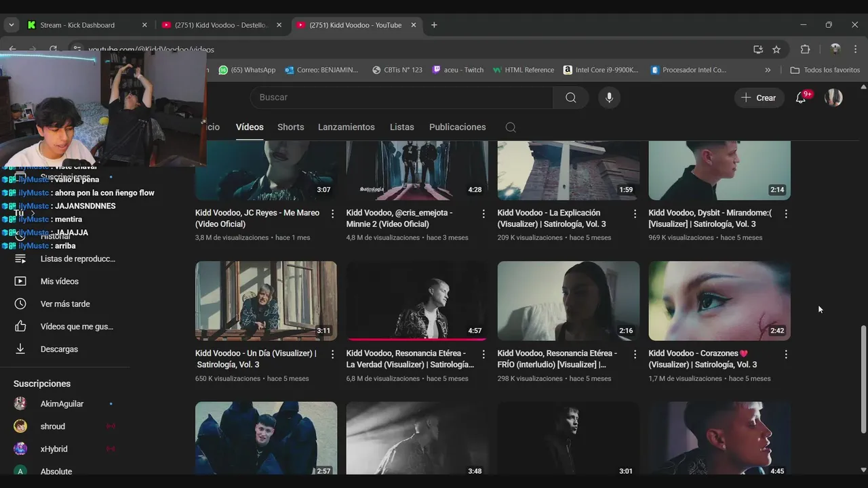This screenshot has height=488, width=868.
Task: Play La Verdad (Visualizer) thumbnail
Action: pos(417,301)
